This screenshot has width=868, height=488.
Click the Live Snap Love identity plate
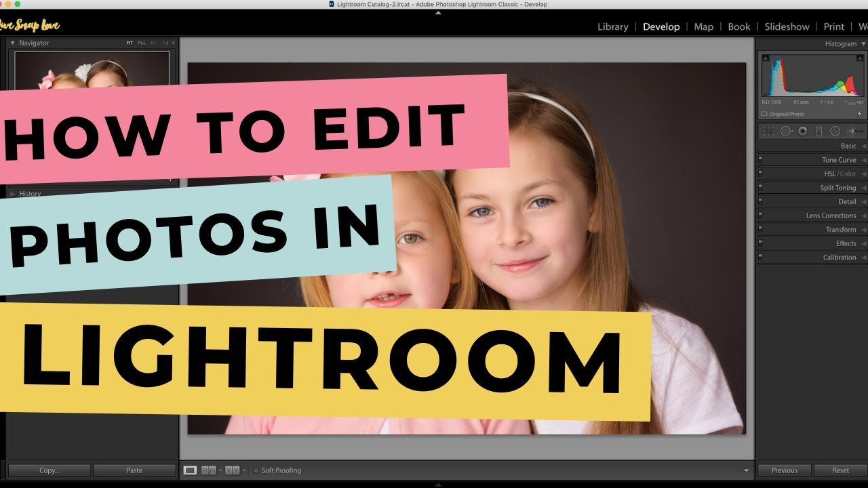click(30, 26)
